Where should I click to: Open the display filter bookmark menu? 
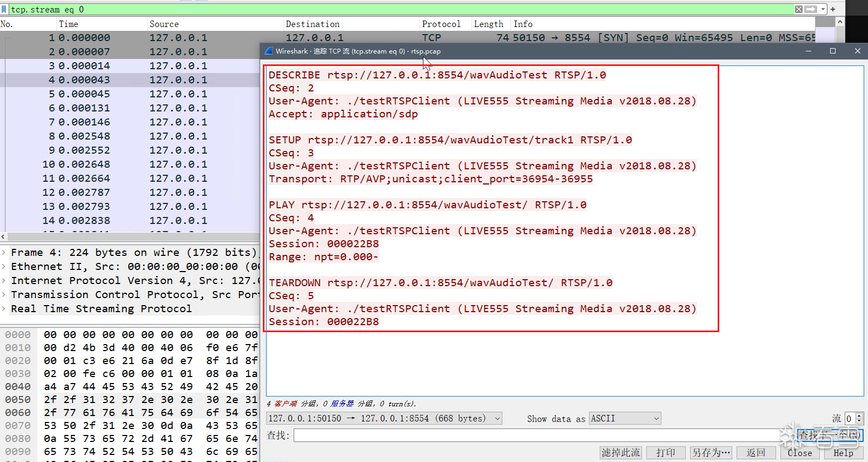tap(4, 9)
